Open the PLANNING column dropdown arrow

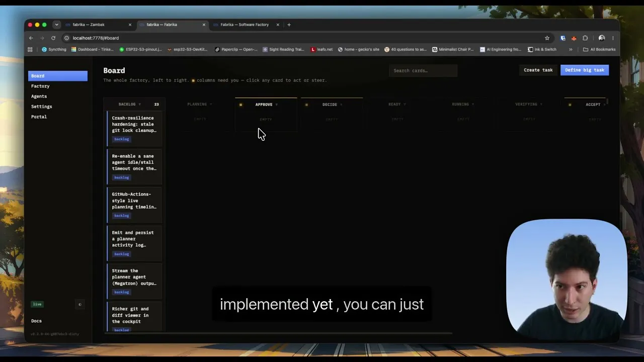pos(211,105)
